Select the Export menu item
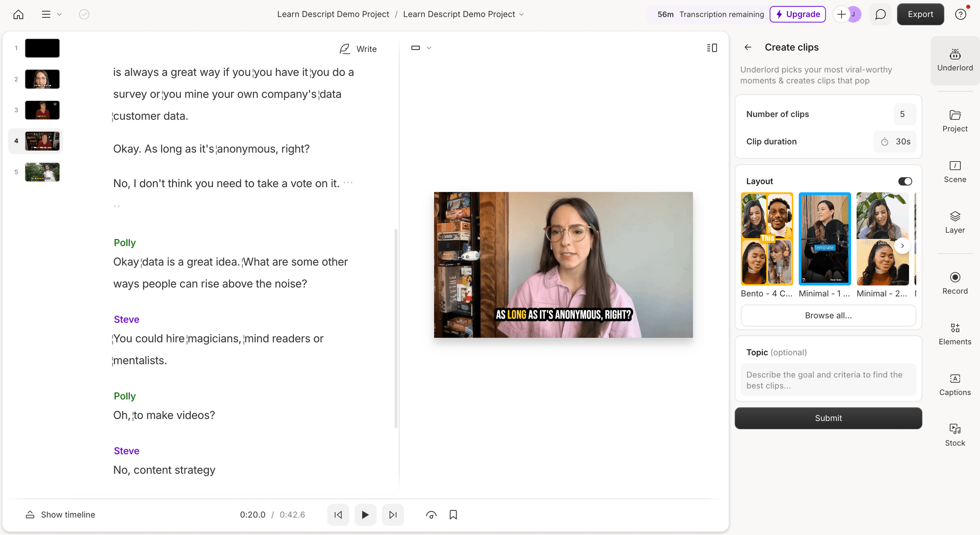Image resolution: width=980 pixels, height=535 pixels. tap(920, 14)
